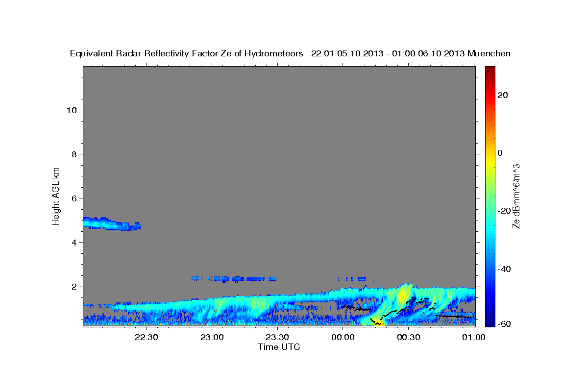This screenshot has height=392, width=588.
Task: Click the dark red top of the colorbar
Action: tap(490, 71)
